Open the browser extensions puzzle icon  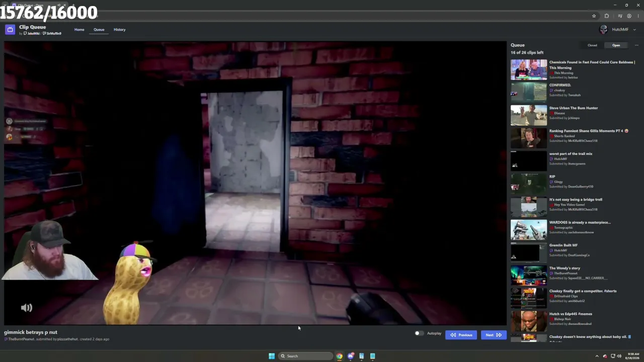click(x=606, y=16)
